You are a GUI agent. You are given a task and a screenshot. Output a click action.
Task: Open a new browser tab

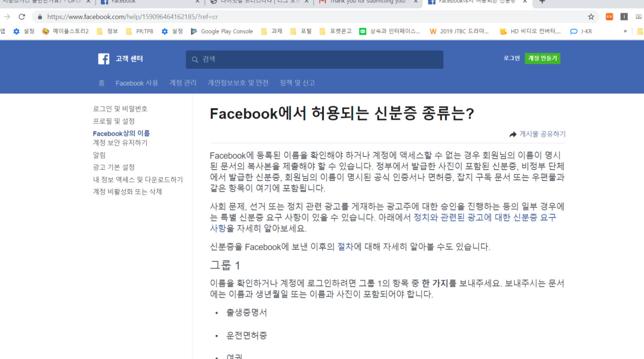[x=542, y=2]
